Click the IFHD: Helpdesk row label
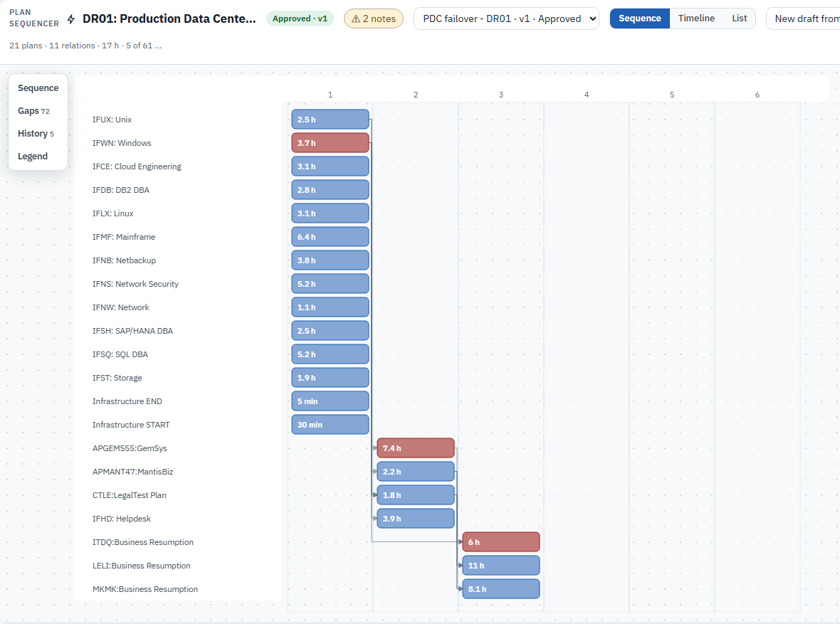The image size is (840, 624). pos(122,519)
